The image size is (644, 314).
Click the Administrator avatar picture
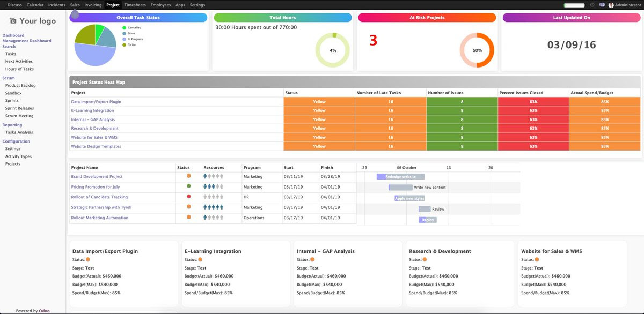(x=611, y=5)
